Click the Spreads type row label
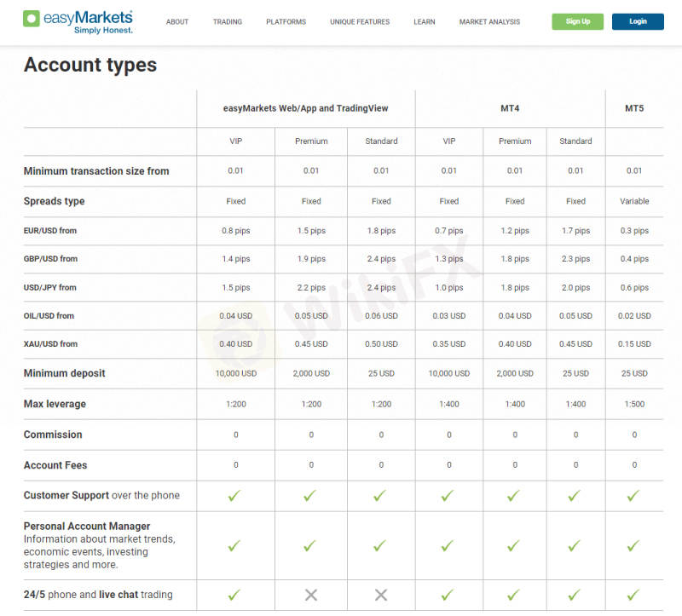 pos(54,201)
